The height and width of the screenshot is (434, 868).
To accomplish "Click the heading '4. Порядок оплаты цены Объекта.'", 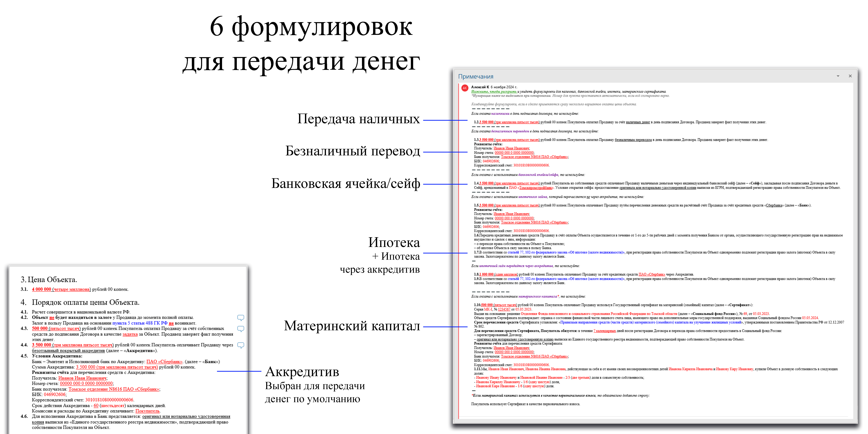I will pos(80,302).
